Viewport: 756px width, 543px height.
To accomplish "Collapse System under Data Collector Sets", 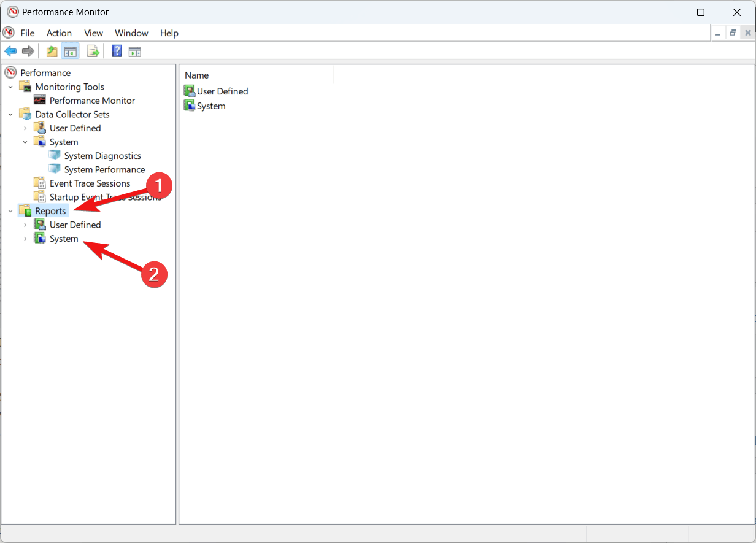I will [x=25, y=142].
